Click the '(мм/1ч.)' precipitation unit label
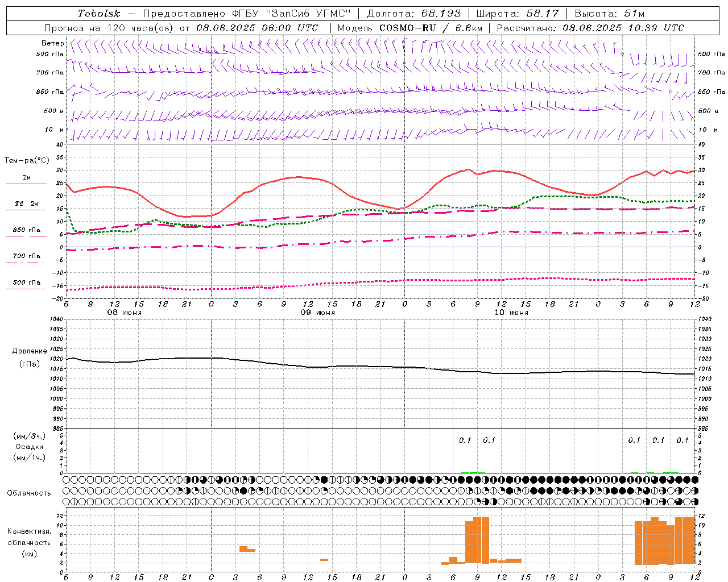The image size is (728, 582). click(29, 458)
